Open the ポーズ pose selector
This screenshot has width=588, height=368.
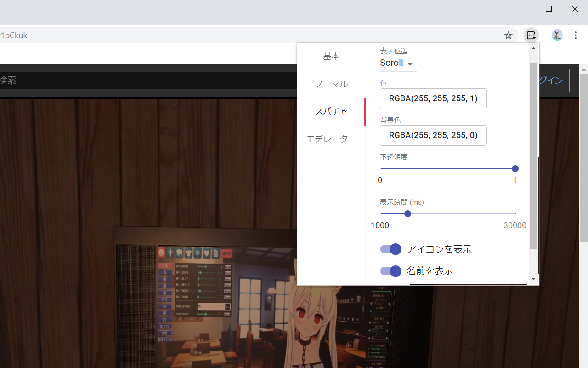pos(379,338)
